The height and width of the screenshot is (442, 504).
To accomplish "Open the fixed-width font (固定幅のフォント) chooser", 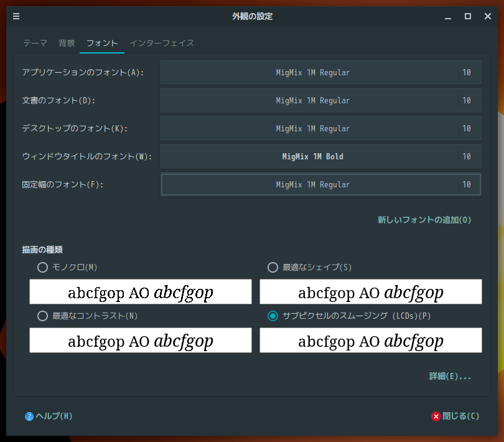I will point(321,185).
